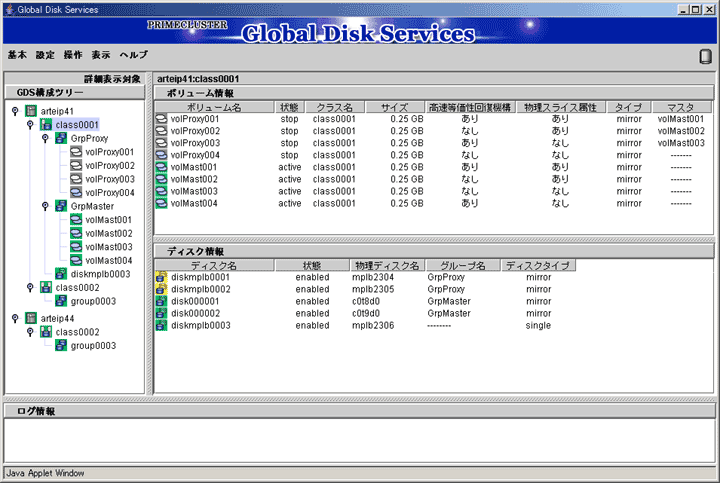The image size is (720, 483).
Task: Click group0003 icon under arteip41 class0002
Action: (61, 301)
